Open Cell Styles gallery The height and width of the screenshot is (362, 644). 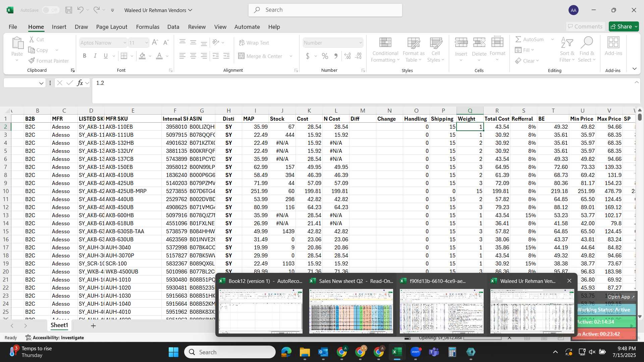pyautogui.click(x=436, y=50)
